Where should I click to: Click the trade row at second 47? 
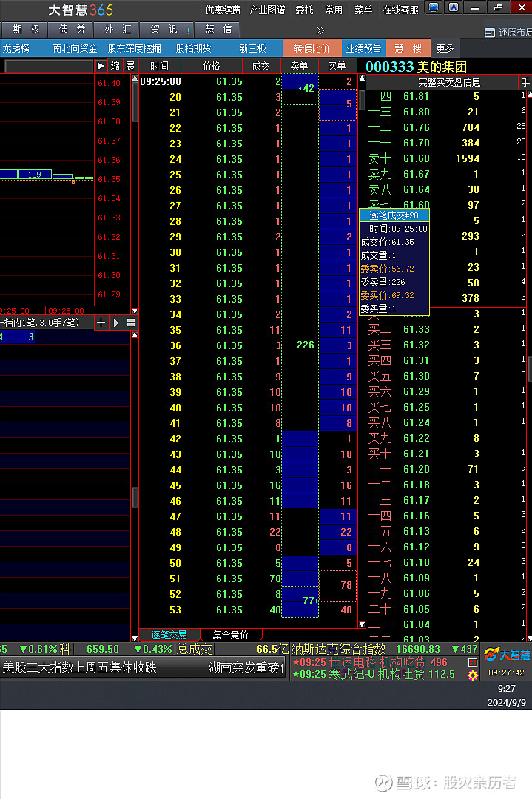[248, 516]
